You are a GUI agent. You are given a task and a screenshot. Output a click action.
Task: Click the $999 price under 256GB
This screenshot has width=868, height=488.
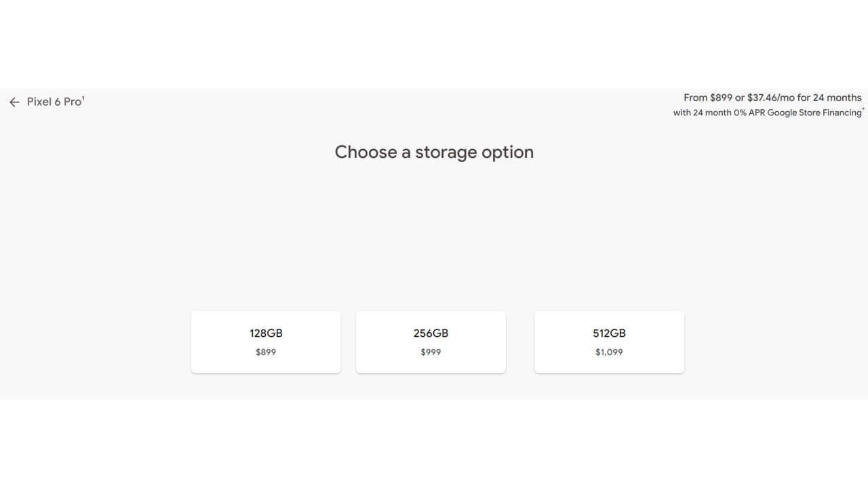[431, 352]
